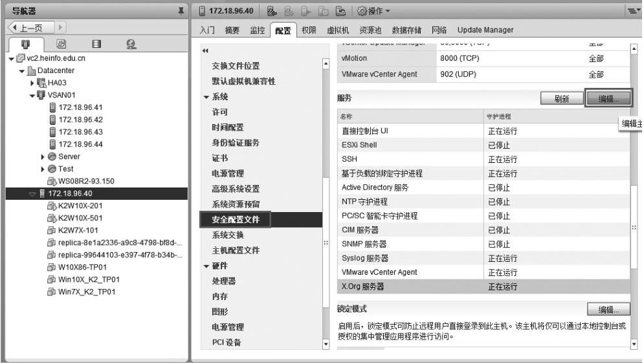Image resolution: width=644 pixels, height=364 pixels.
Task: Click the greyed host toolbar icon with arrow
Action: pos(306,11)
